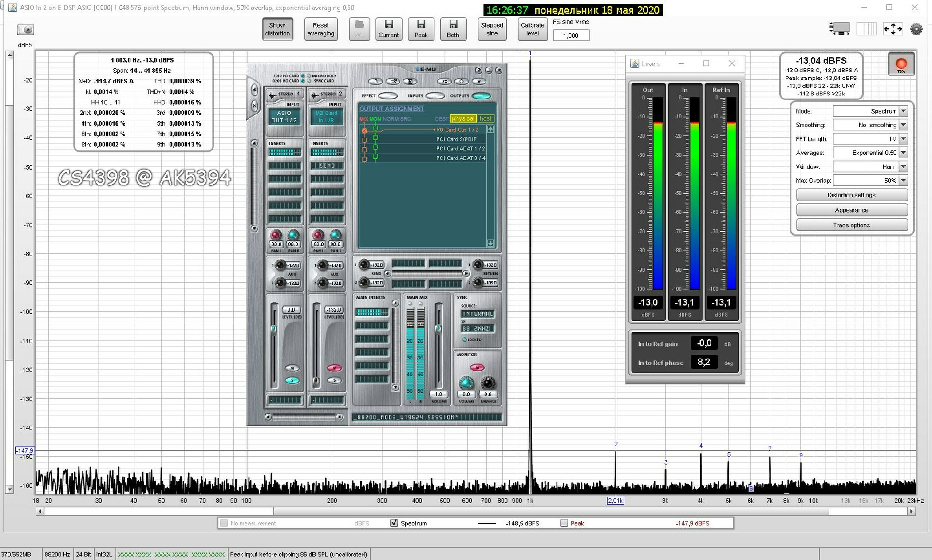Open RTA settings gear icon

point(916,29)
